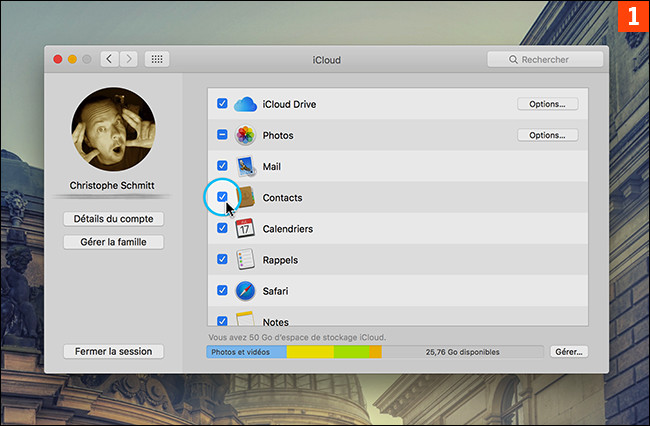Focus the Rechercher search field
The image size is (650, 426).
(545, 60)
